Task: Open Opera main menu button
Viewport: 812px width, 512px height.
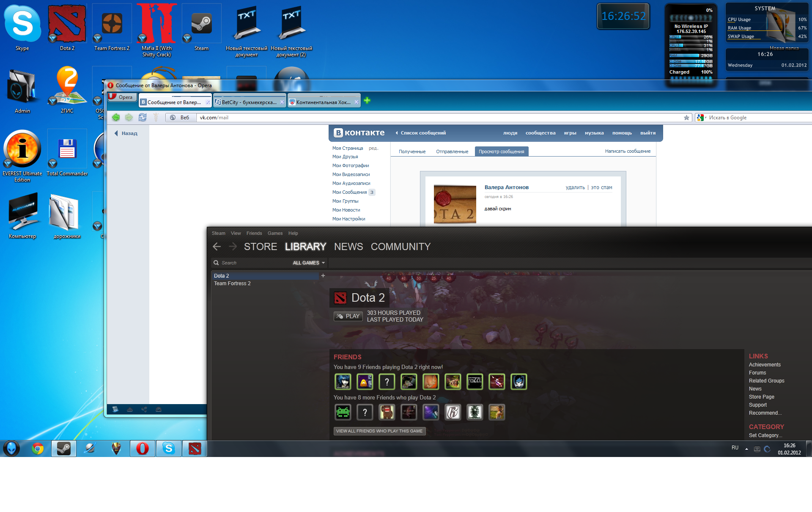Action: 122,97
